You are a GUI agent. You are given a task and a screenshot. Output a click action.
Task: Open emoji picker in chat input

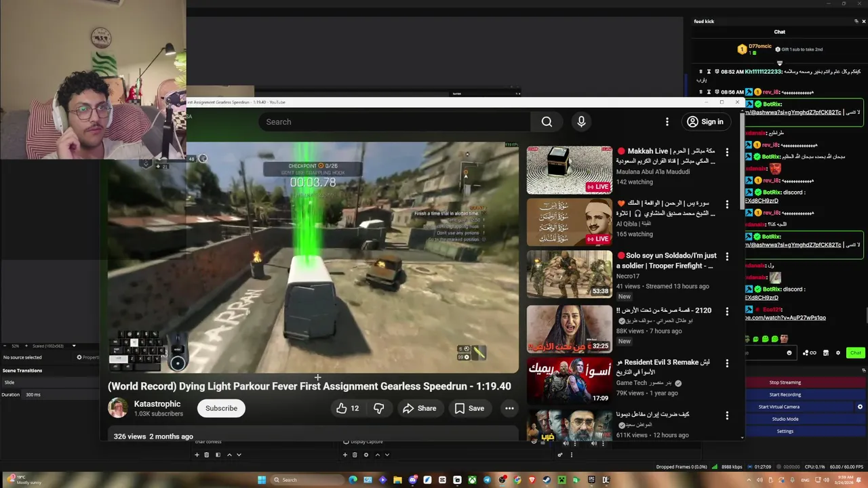tap(789, 352)
